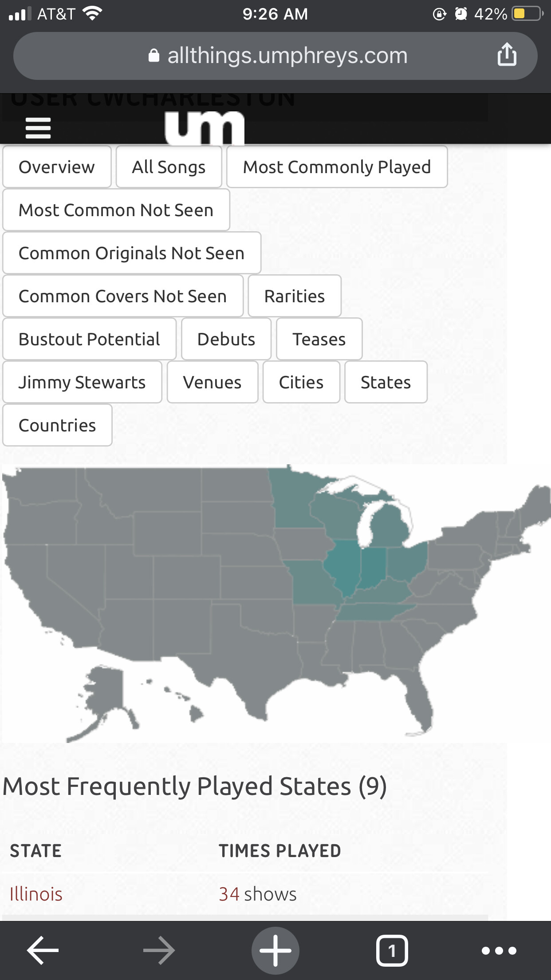The height and width of the screenshot is (980, 551).
Task: Open the Rarities tab
Action: tap(295, 296)
